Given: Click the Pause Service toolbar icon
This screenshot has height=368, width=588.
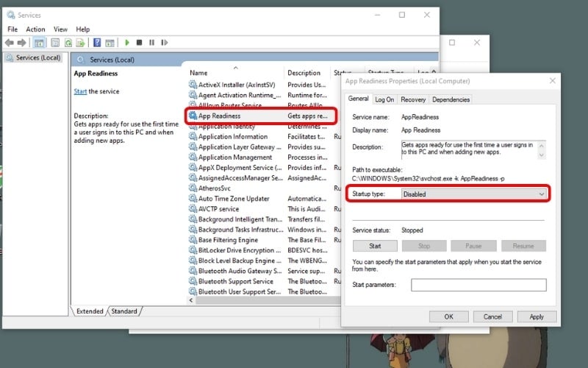Looking at the screenshot, I should point(151,43).
